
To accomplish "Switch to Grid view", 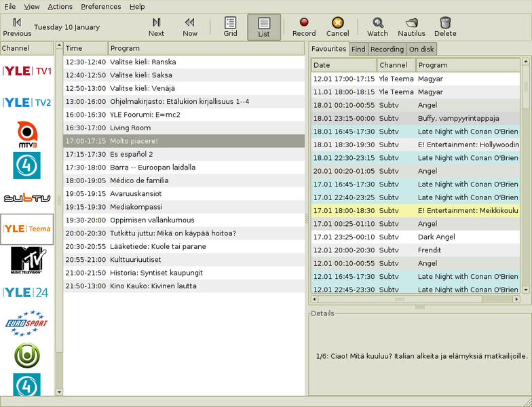I will (230, 27).
